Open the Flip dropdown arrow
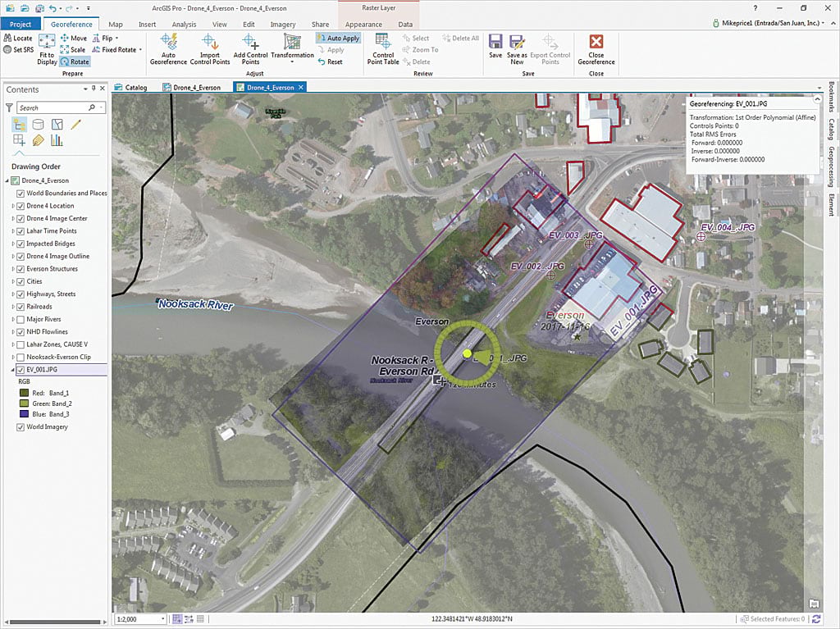 [116, 38]
